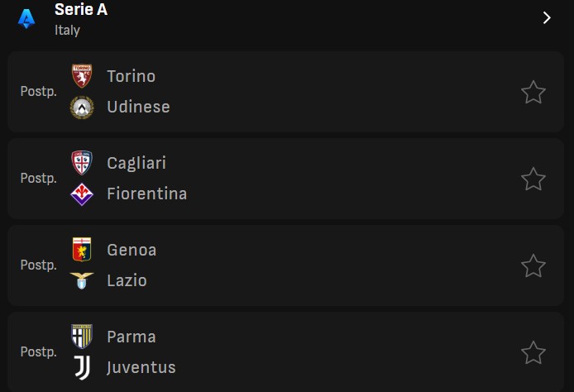
Task: Open the Juventus team name
Action: point(141,367)
